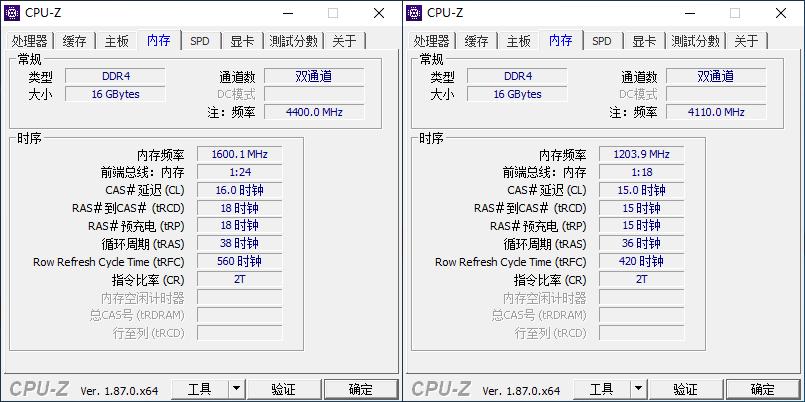This screenshot has height=402, width=805.
Task: Switch to SPD tab in left CPU-Z window
Action: coord(200,41)
